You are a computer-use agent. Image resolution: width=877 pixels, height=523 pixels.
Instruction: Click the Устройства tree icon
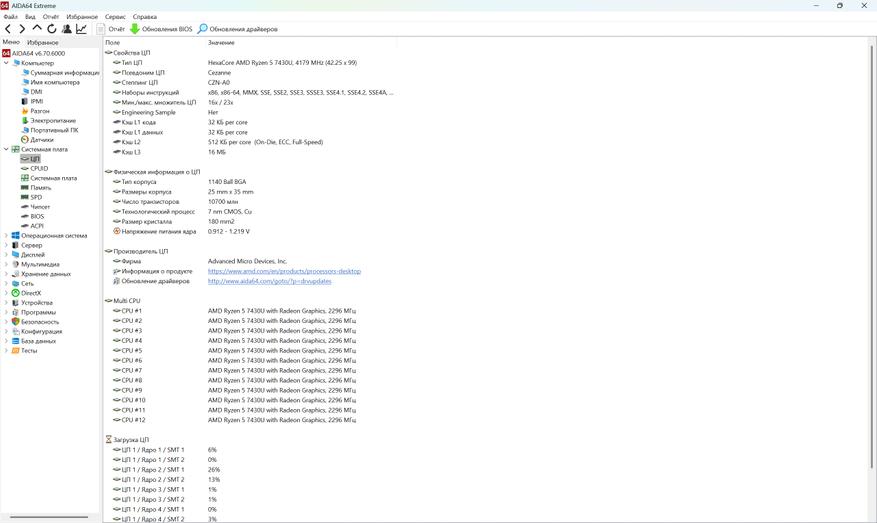(x=16, y=303)
